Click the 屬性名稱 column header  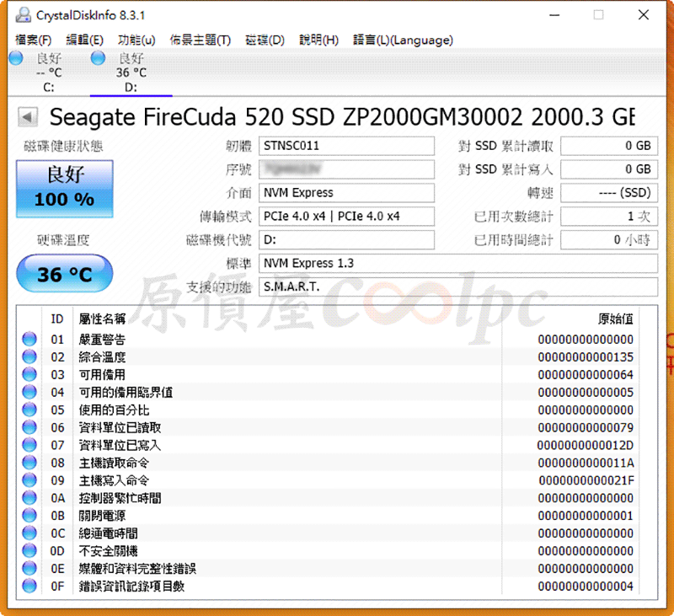(x=102, y=319)
